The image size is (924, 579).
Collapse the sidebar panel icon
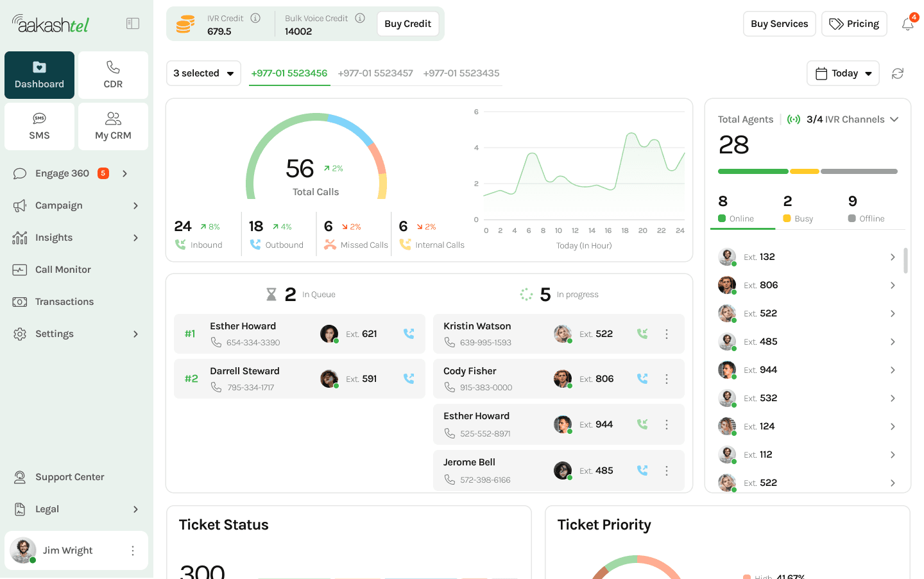[x=133, y=24]
